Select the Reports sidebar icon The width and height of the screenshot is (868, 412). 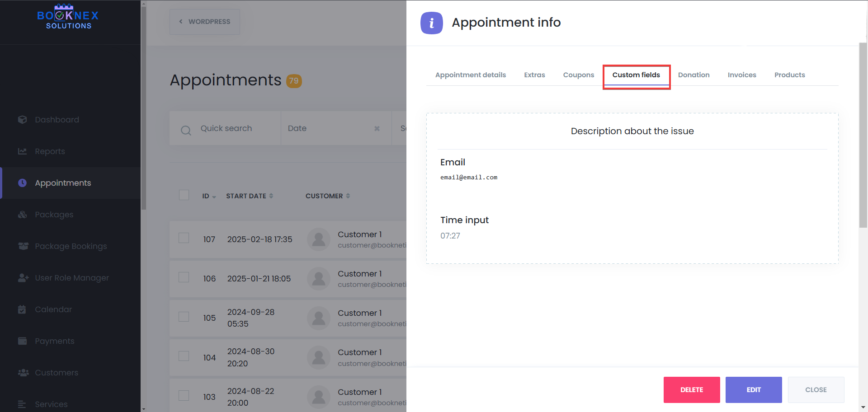23,151
